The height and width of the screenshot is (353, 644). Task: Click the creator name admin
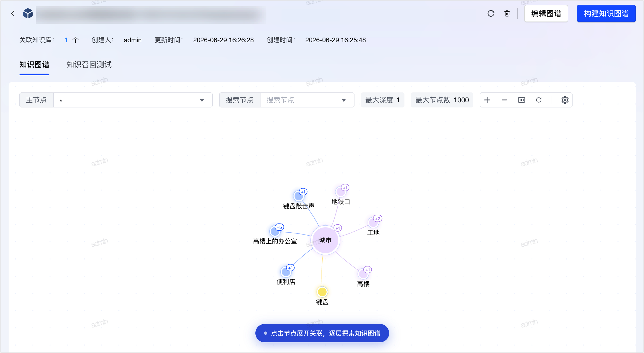coord(133,40)
